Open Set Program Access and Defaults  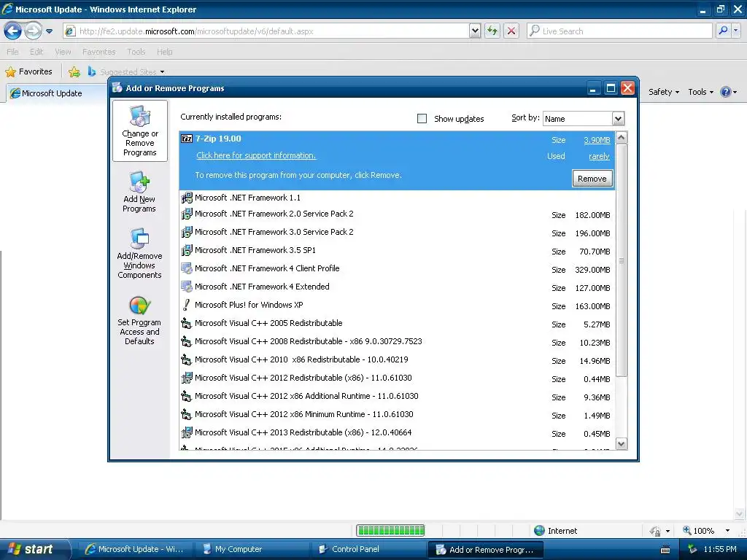[139, 320]
